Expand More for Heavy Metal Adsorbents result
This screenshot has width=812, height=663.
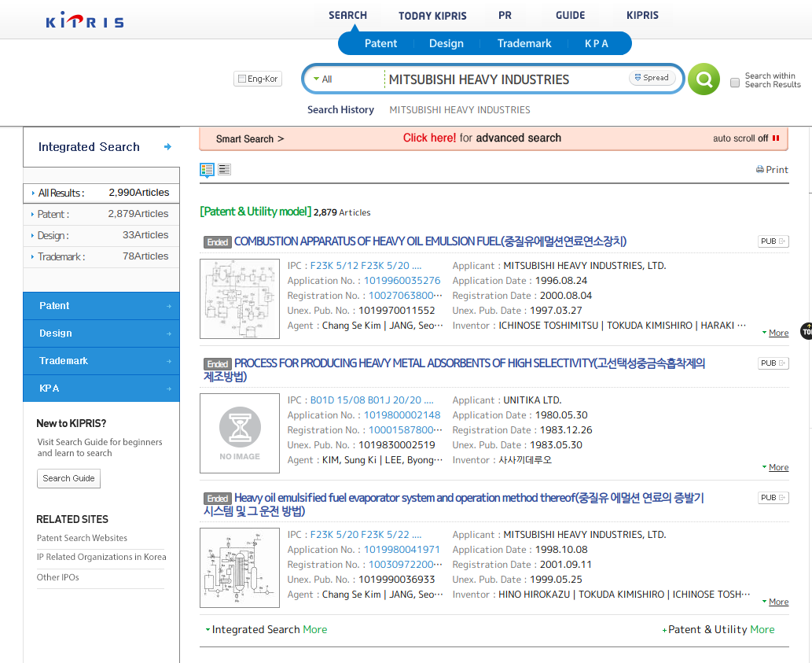click(x=775, y=467)
